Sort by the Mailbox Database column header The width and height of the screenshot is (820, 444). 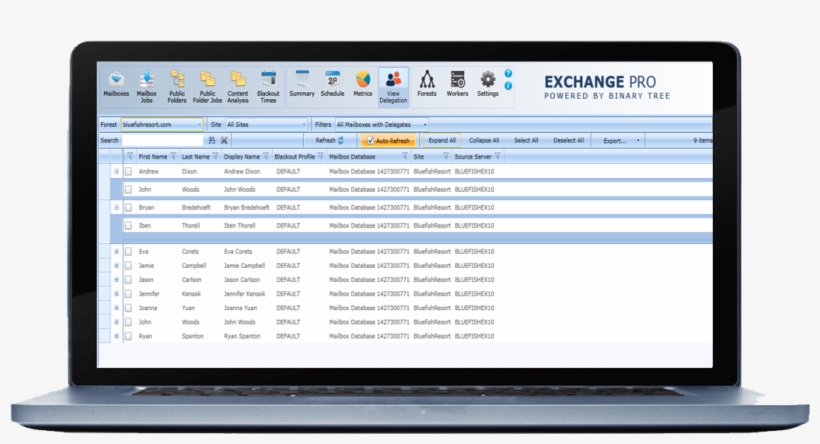point(352,156)
